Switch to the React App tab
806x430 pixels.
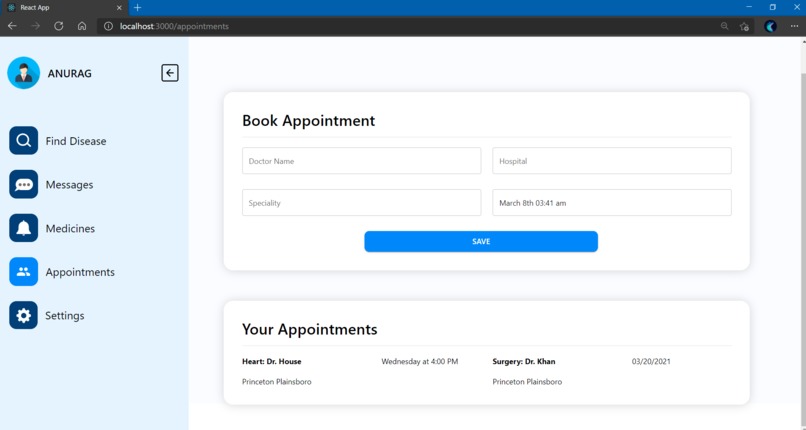(x=64, y=8)
